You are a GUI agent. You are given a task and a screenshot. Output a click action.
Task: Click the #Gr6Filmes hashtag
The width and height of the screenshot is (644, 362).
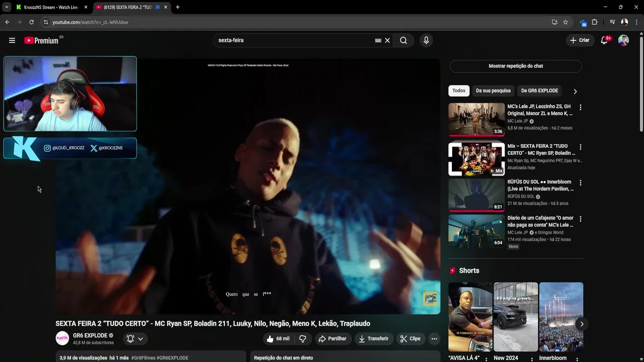point(143,358)
